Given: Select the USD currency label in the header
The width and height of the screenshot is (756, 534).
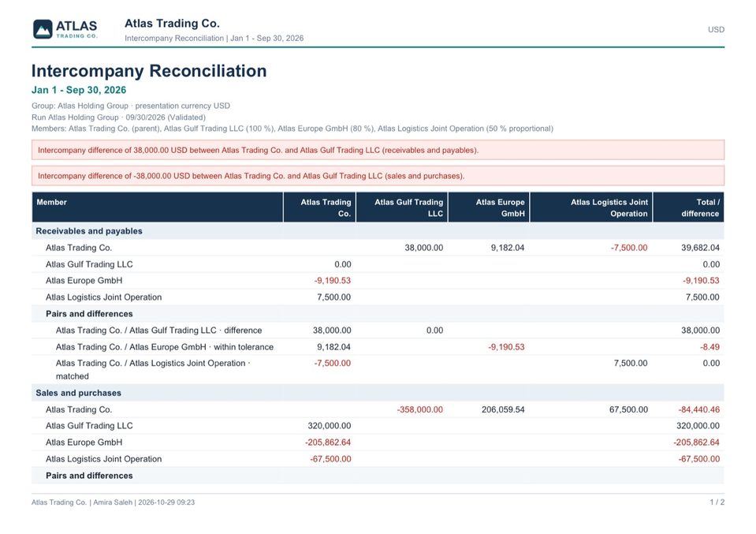Looking at the screenshot, I should coord(716,29).
